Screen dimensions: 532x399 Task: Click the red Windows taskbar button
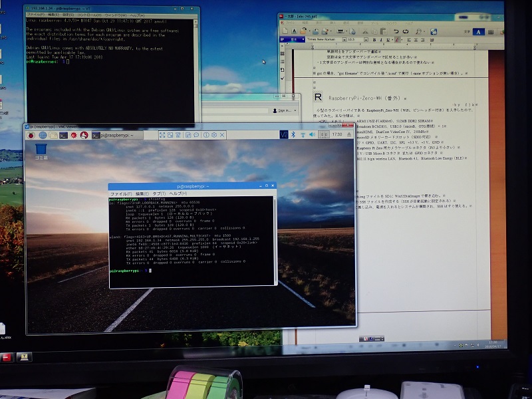point(7,357)
